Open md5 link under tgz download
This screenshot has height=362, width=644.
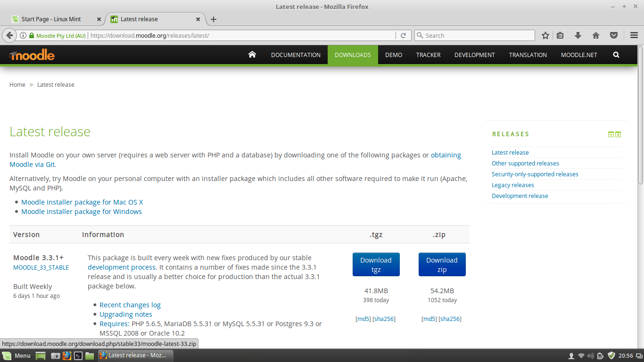pos(363,319)
